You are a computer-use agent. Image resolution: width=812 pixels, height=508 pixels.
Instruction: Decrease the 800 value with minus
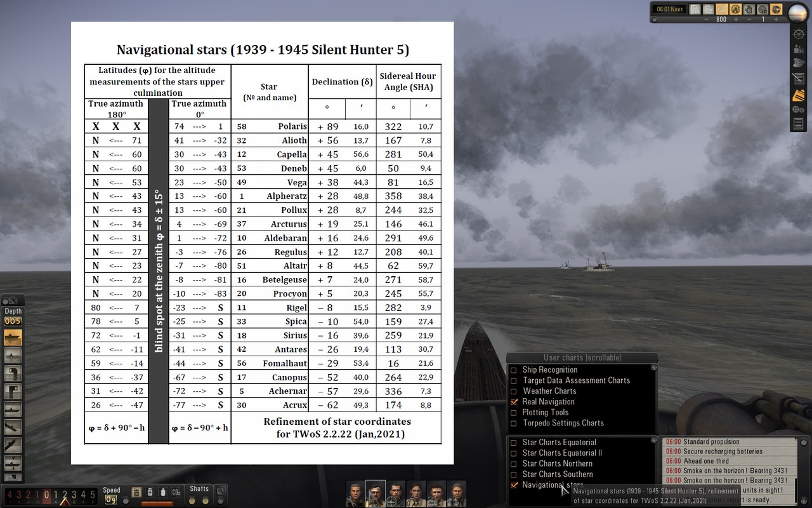[706, 20]
